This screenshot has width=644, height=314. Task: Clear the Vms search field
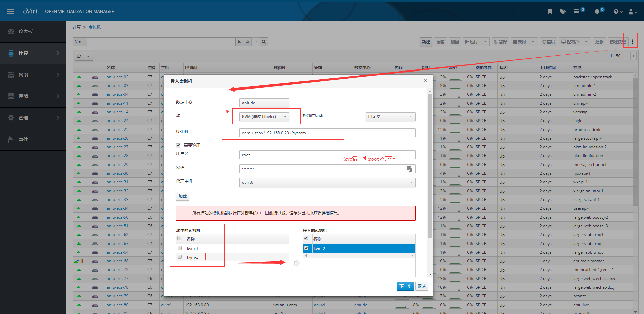click(x=239, y=42)
